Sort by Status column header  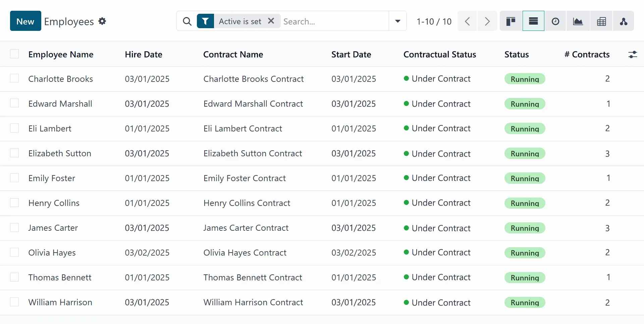(517, 54)
